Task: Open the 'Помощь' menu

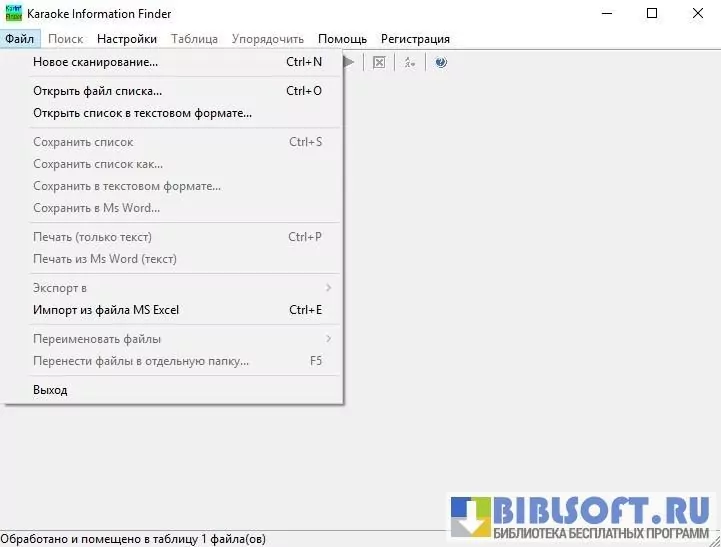Action: click(x=342, y=39)
